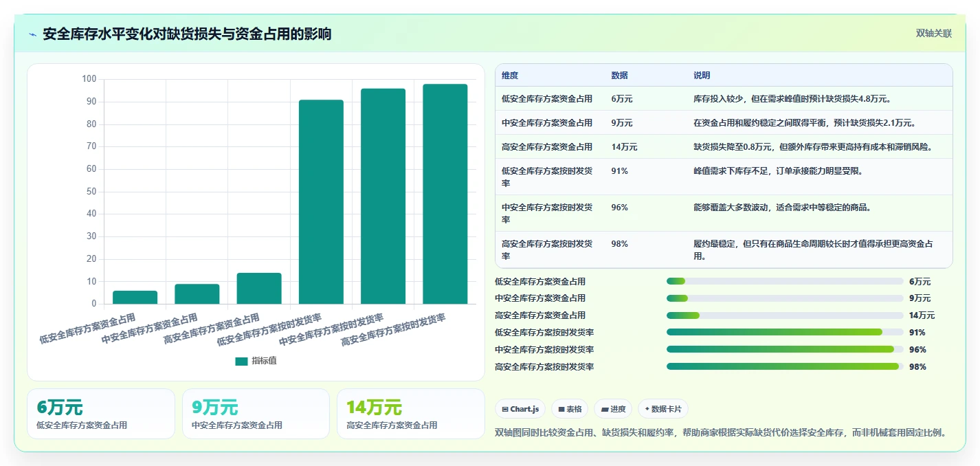Click the 9万元 progress bar

click(785, 298)
